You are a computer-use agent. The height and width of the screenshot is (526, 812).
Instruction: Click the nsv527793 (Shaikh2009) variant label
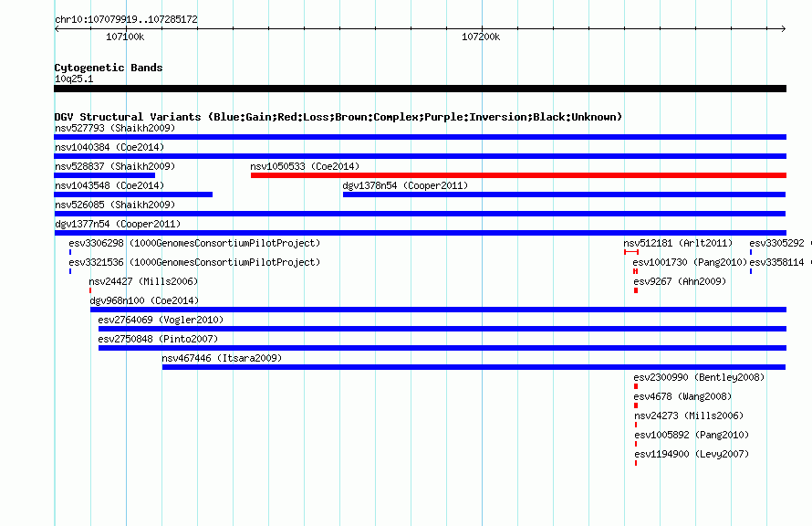point(115,128)
